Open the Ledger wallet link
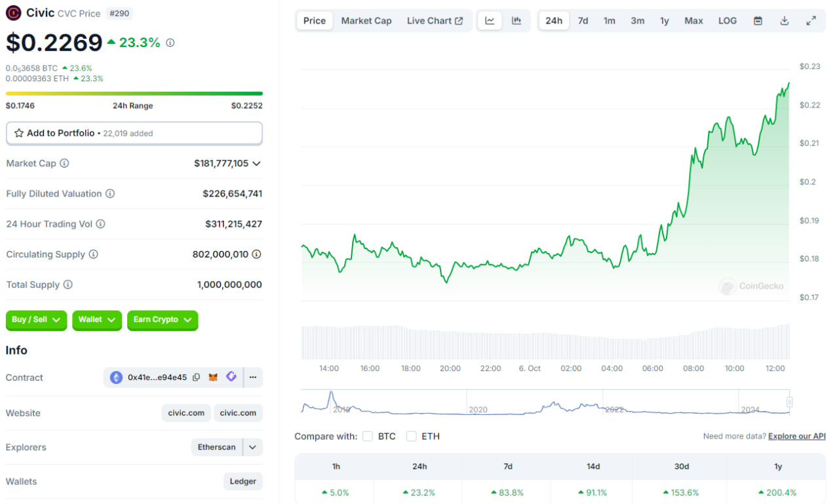 (x=243, y=481)
